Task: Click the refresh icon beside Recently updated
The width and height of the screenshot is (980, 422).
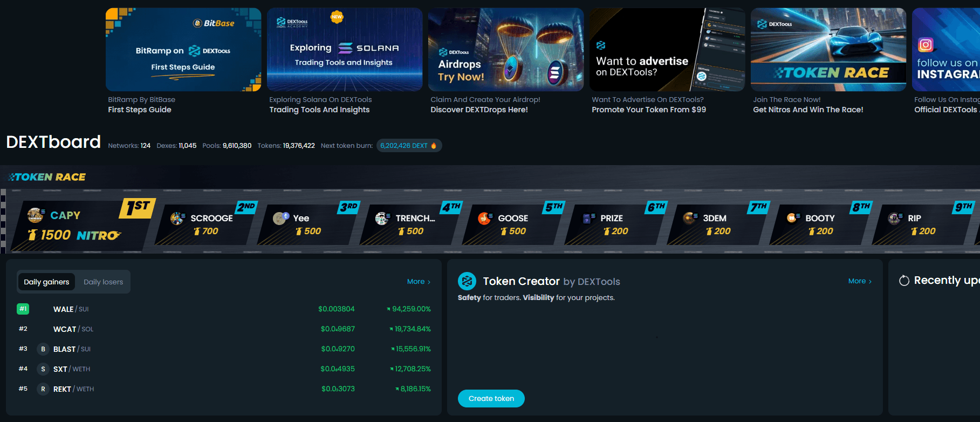Action: tap(904, 281)
